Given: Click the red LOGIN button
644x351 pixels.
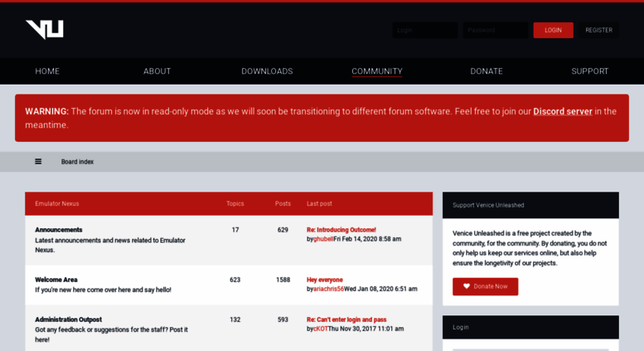Looking at the screenshot, I should [x=553, y=30].
